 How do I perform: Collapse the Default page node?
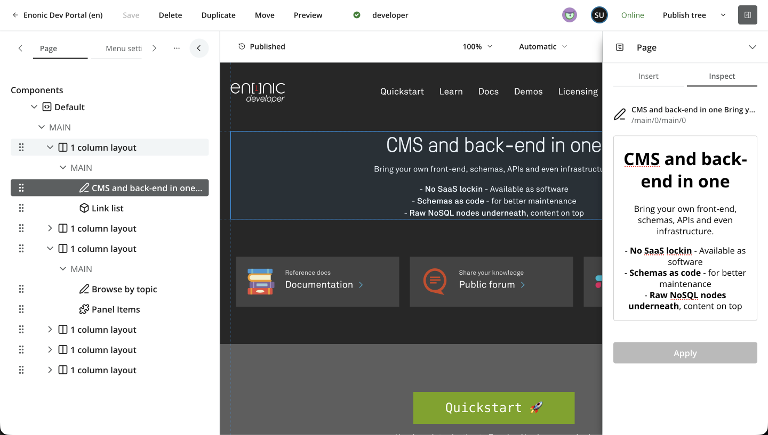34,107
